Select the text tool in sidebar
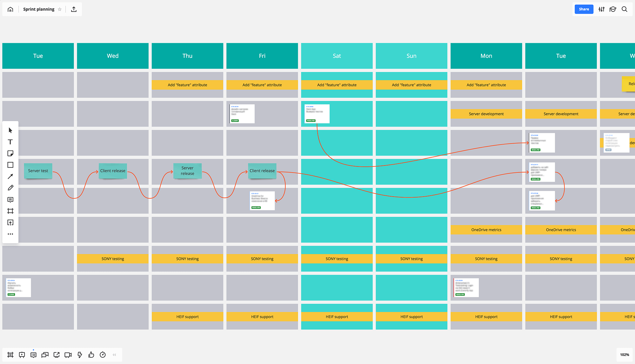 click(x=11, y=142)
